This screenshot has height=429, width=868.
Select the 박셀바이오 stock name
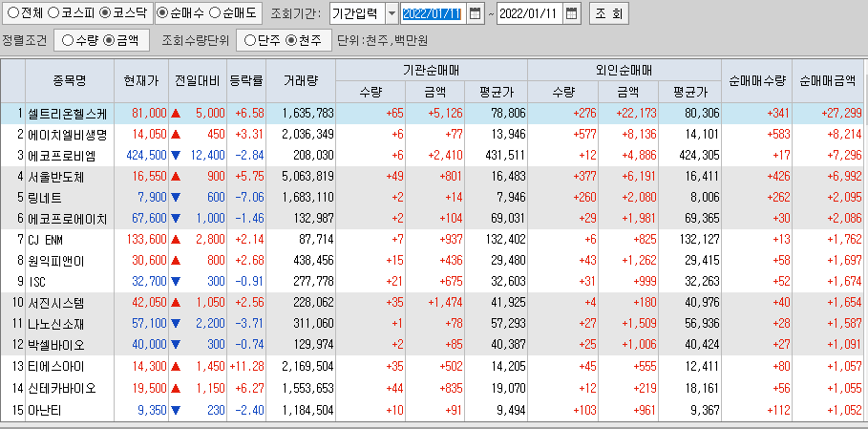pyautogui.click(x=55, y=345)
